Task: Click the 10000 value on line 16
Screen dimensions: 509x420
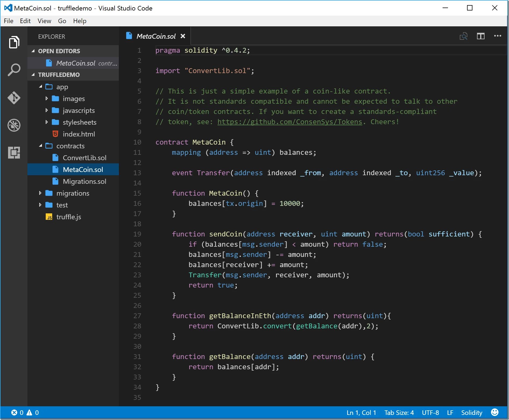Action: [290, 203]
